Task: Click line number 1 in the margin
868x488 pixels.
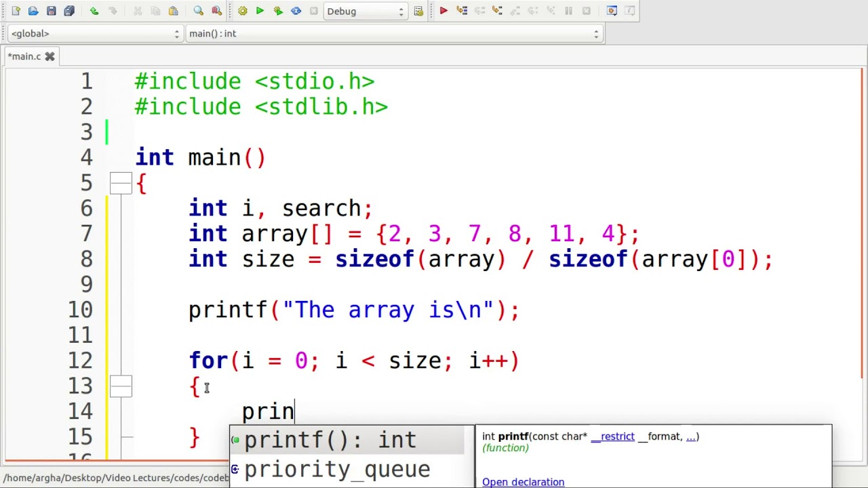Action: [x=86, y=81]
